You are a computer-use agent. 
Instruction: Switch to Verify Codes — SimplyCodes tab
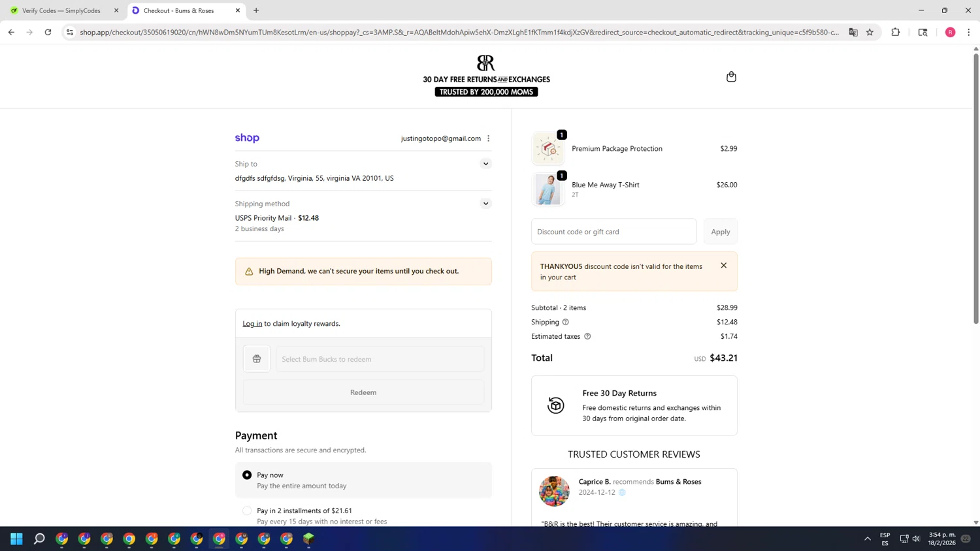[61, 10]
